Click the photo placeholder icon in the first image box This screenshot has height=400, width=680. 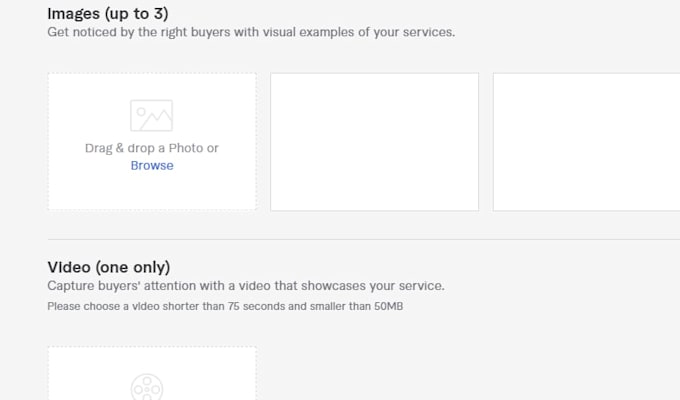coord(151,115)
